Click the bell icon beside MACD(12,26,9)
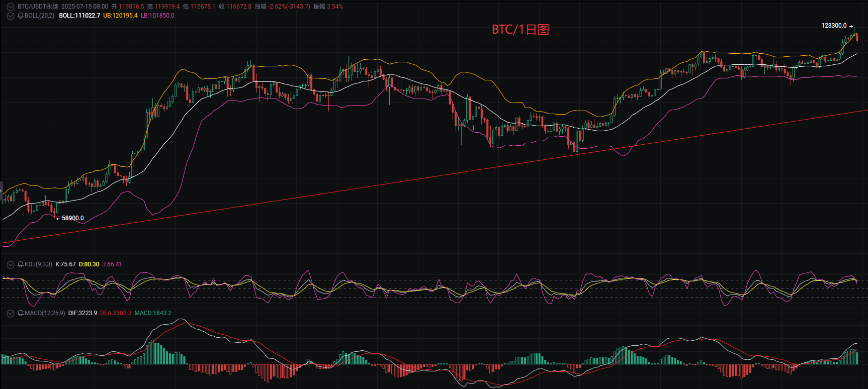The image size is (868, 389). (21, 313)
